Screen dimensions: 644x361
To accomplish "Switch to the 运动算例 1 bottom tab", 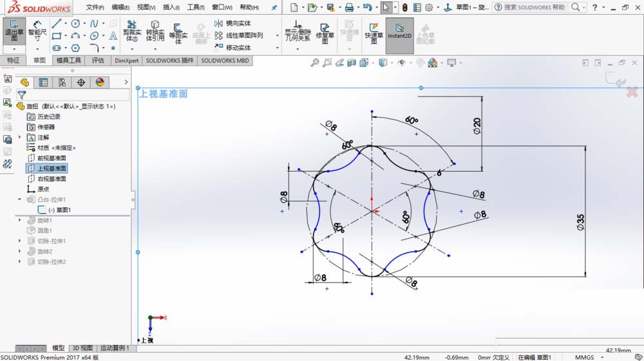I will (115, 348).
